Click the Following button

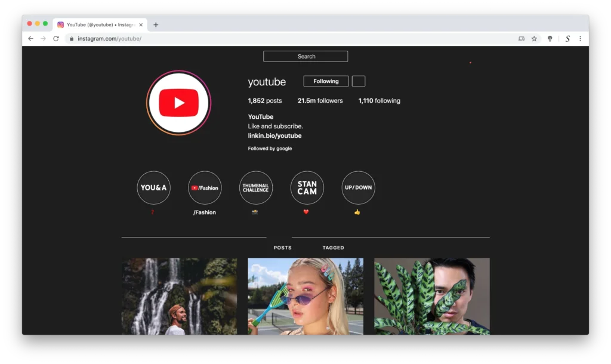click(x=326, y=81)
